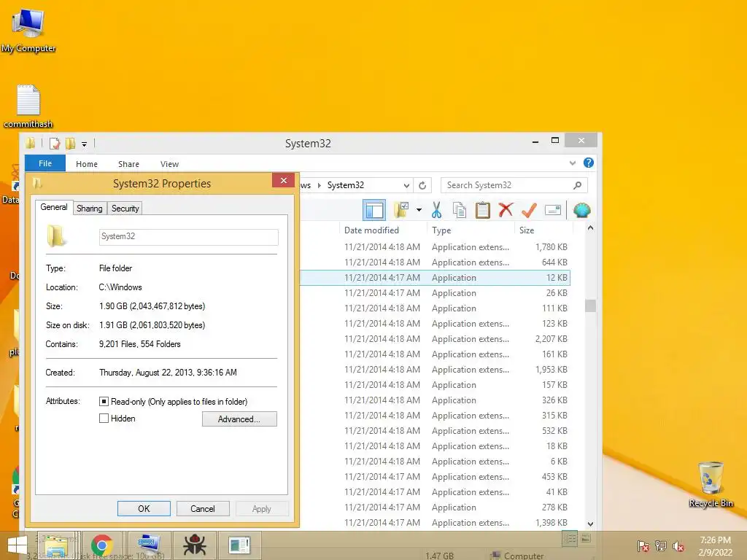Select the 326 KB Application row
This screenshot has width=747, height=560.
point(435,400)
